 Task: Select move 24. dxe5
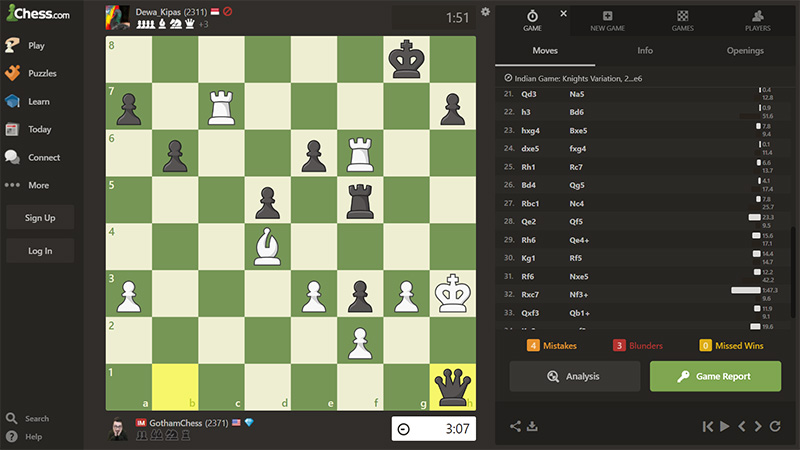tap(530, 148)
